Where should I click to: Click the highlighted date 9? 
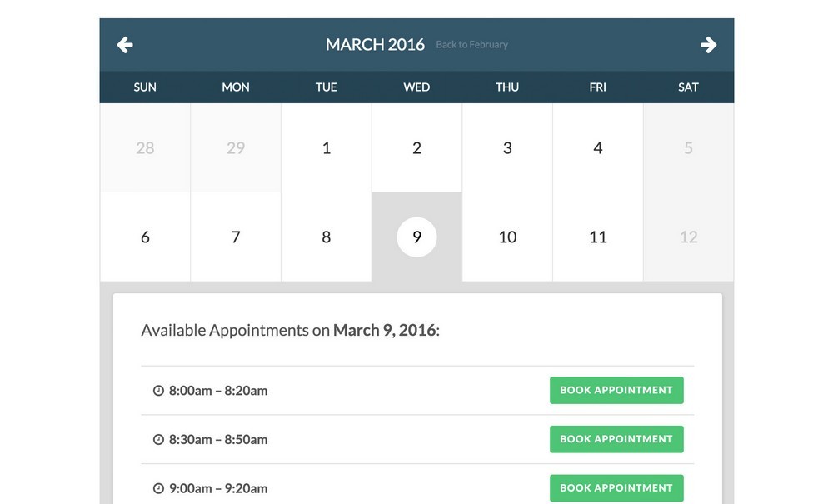pos(416,237)
